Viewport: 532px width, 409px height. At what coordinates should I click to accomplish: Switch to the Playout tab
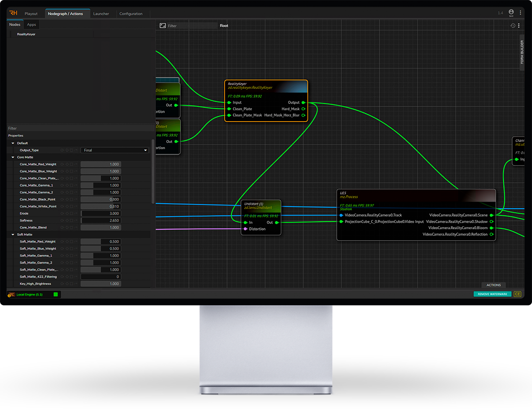(31, 14)
